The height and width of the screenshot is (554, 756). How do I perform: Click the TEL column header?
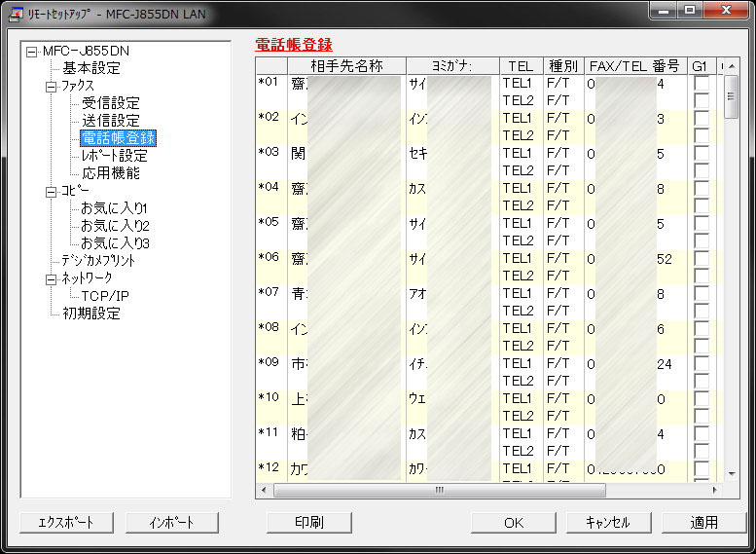pyautogui.click(x=522, y=66)
